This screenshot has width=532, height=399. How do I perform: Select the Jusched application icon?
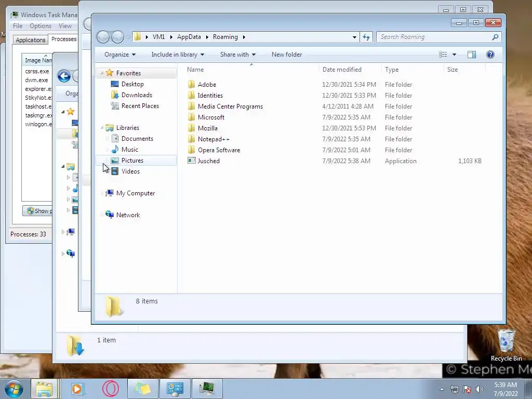point(191,161)
